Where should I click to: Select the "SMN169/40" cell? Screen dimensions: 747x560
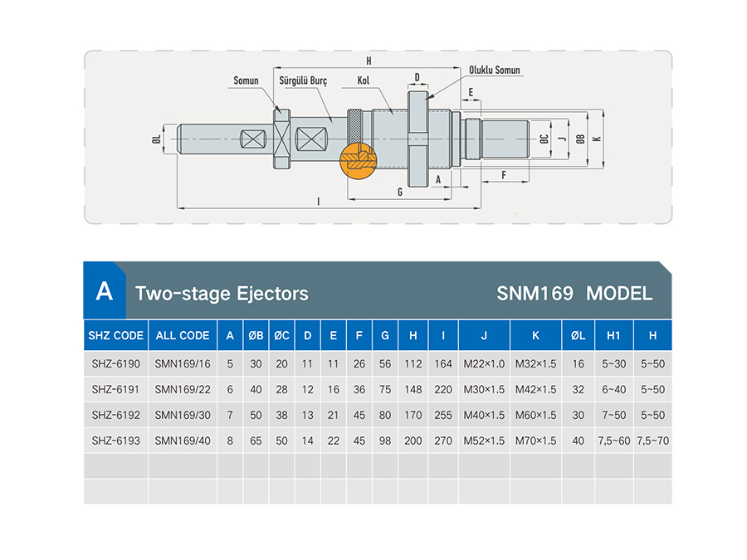coord(183,441)
